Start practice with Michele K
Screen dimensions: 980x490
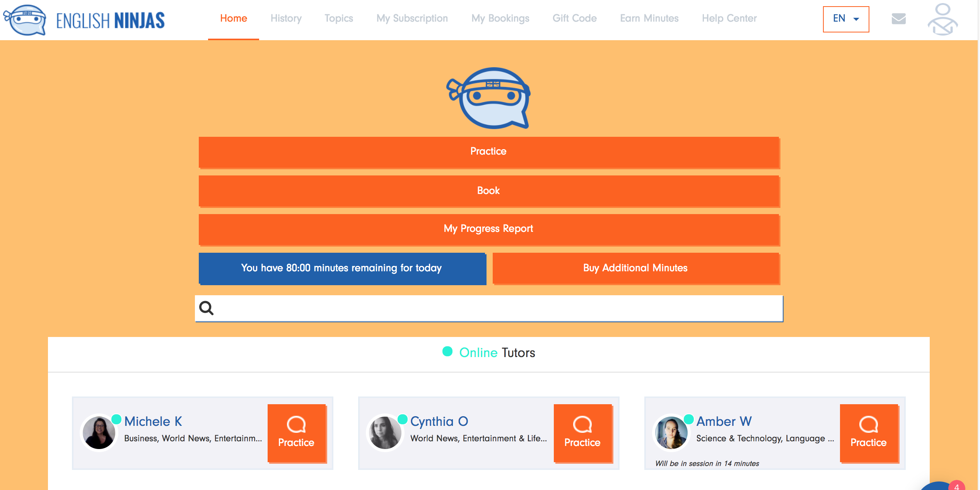tap(296, 433)
